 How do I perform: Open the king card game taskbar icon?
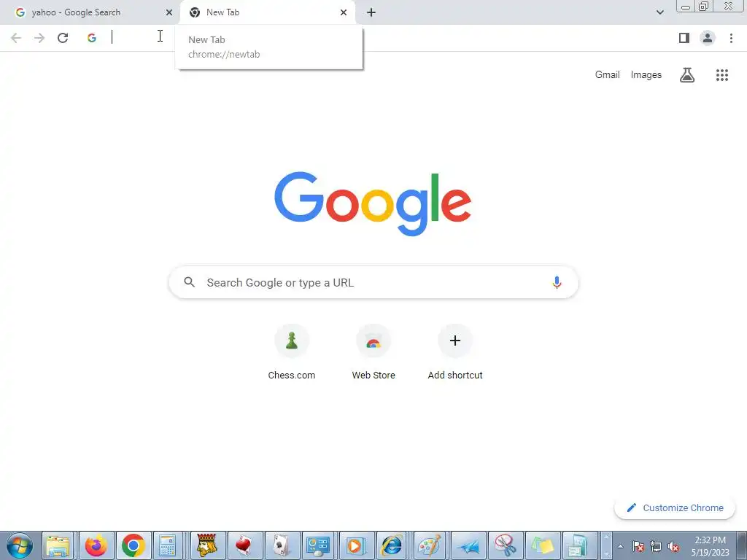pos(206,545)
